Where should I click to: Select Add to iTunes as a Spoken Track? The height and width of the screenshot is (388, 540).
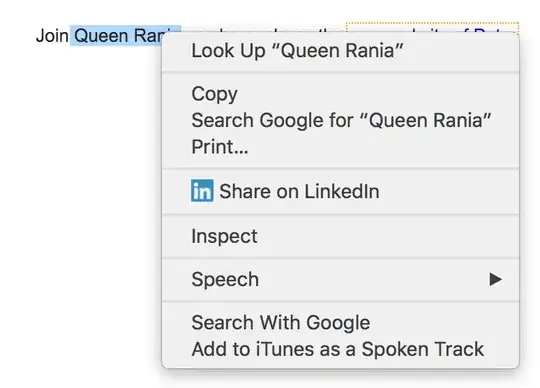pos(340,349)
